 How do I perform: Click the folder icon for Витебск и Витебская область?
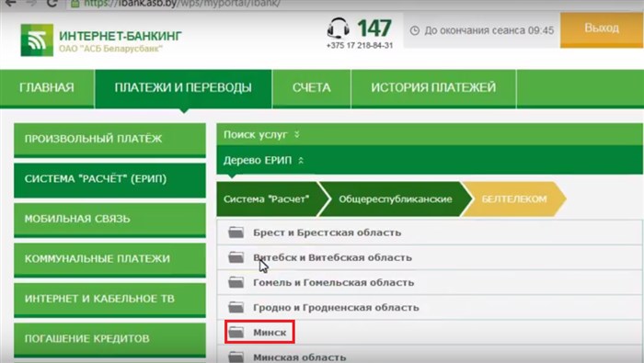(x=236, y=257)
